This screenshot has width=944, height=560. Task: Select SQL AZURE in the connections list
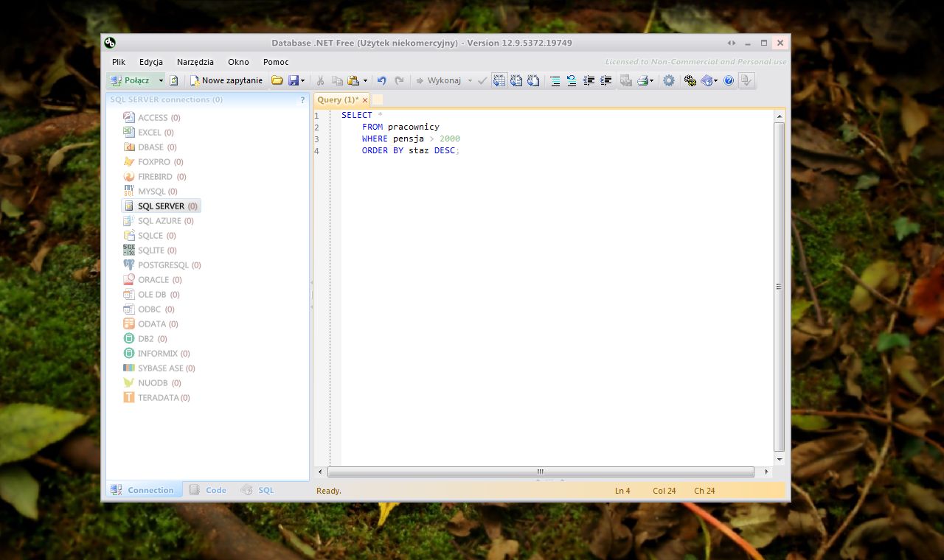pyautogui.click(x=159, y=220)
